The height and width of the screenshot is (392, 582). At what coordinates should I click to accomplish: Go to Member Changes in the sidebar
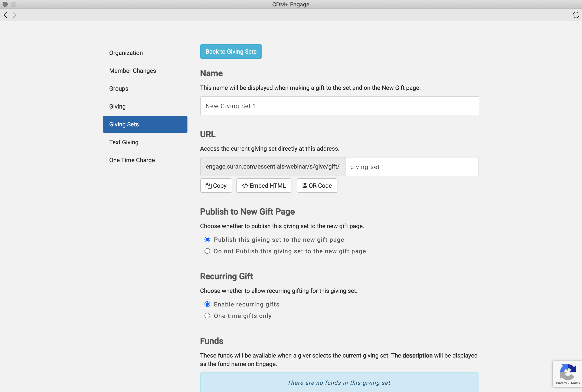pos(132,71)
